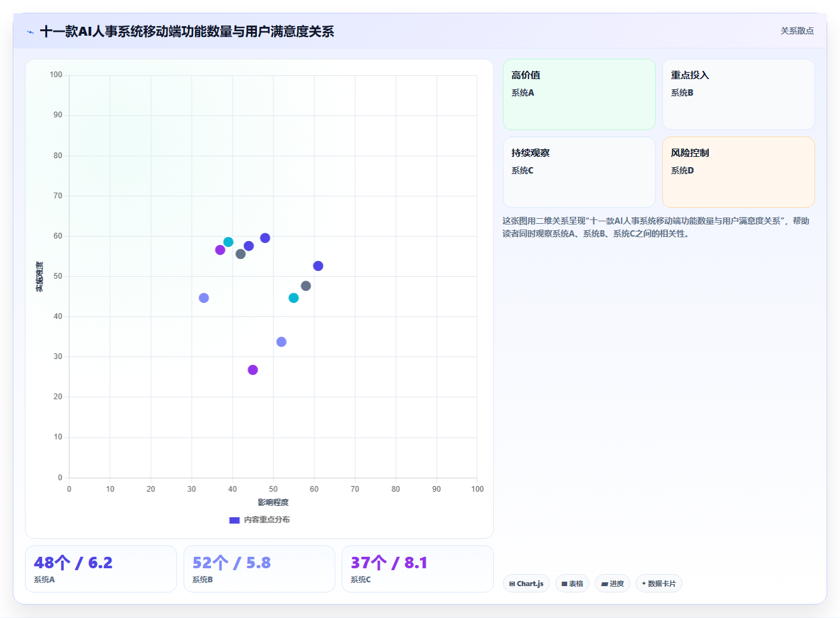
Task: Click the 关系散点 tag in the header
Action: (x=797, y=31)
